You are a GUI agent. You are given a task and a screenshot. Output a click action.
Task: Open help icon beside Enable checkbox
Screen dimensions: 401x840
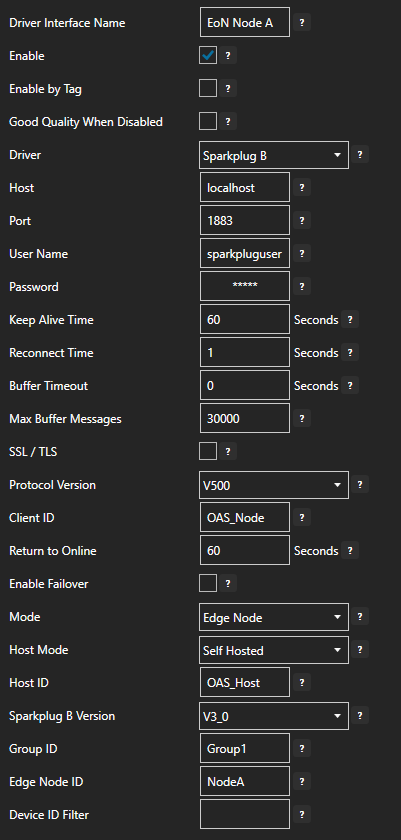pos(228,56)
